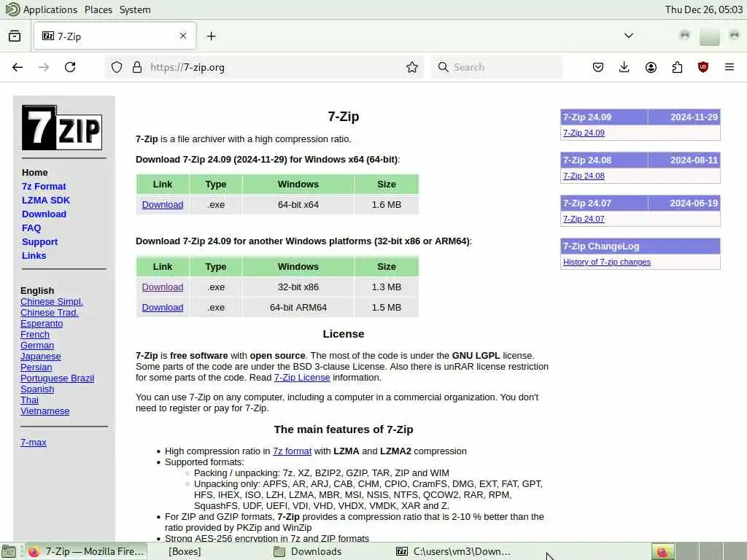The height and width of the screenshot is (560, 747).
Task: Close the 7-Zip tab
Action: coord(183,36)
